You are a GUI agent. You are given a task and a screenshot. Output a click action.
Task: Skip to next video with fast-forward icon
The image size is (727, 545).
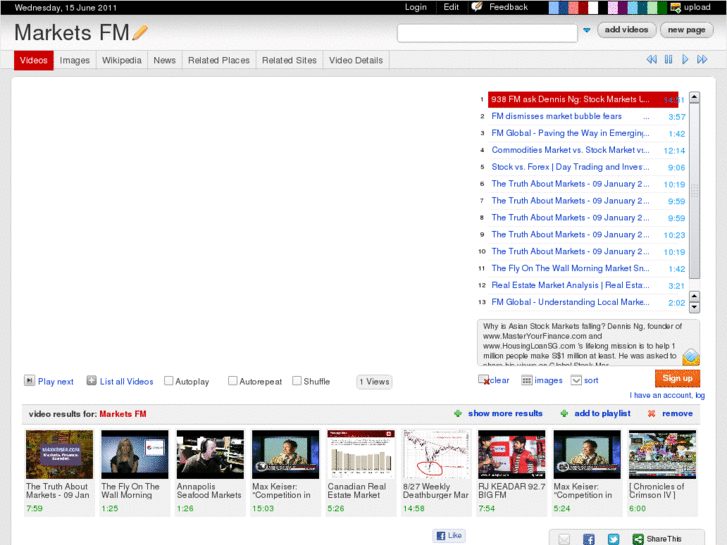pyautogui.click(x=702, y=59)
